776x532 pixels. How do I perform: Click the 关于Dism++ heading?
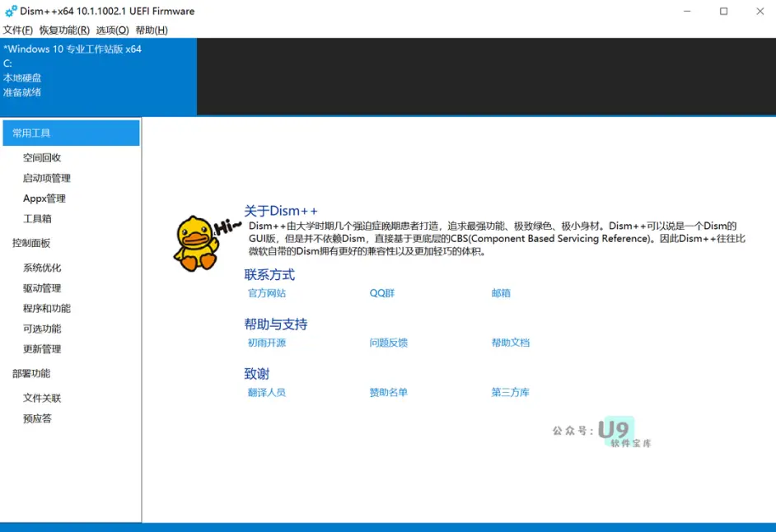click(x=281, y=211)
